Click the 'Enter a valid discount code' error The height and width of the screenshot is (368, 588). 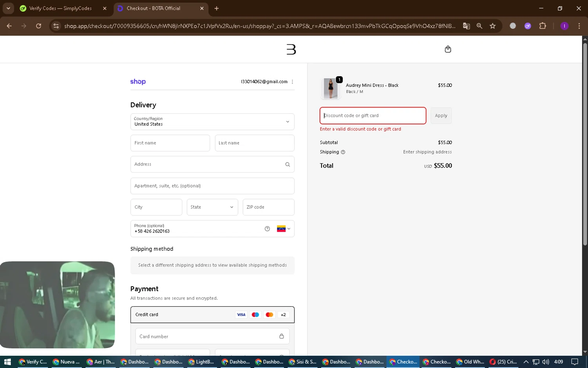click(x=360, y=129)
